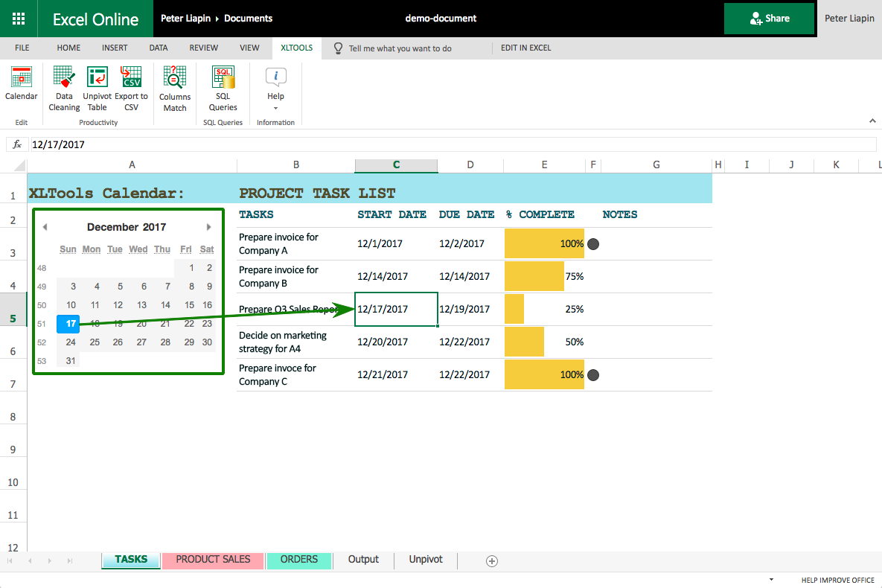Open the Unpivot sheet tab
The height and width of the screenshot is (588, 882).
[x=426, y=559]
